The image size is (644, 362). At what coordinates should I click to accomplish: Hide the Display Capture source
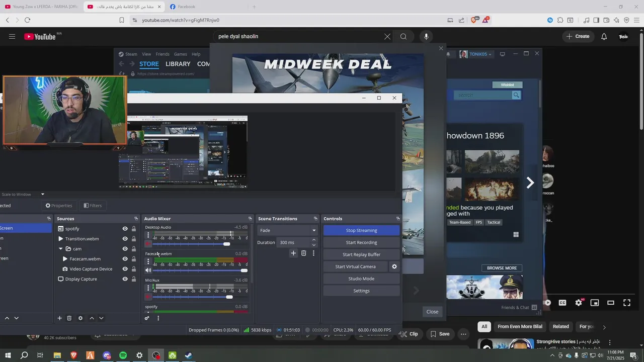[x=125, y=279]
